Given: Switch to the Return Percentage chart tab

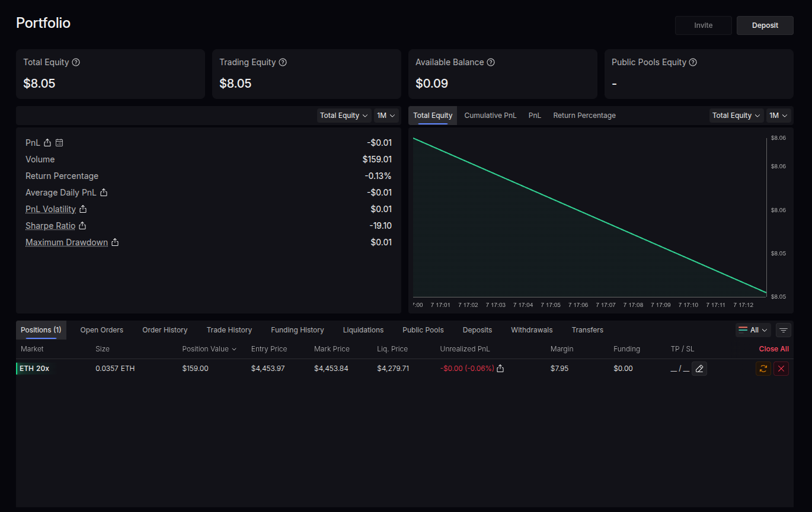Looking at the screenshot, I should tap(584, 116).
